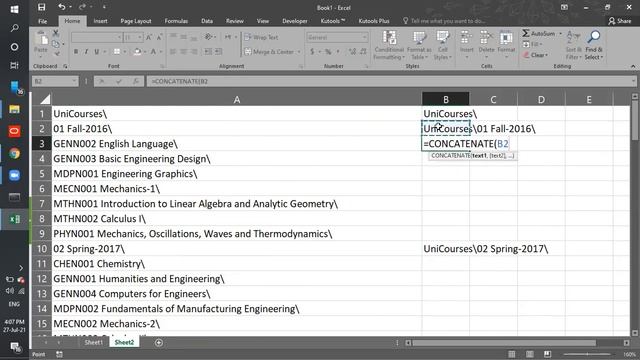Toggle Wrap Text for the cell

261,37
